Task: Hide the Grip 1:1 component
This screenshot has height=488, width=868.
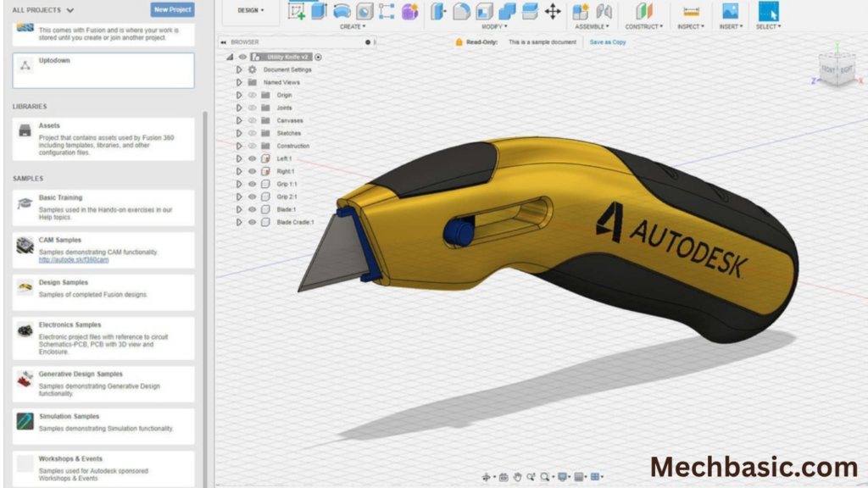Action: tap(252, 184)
